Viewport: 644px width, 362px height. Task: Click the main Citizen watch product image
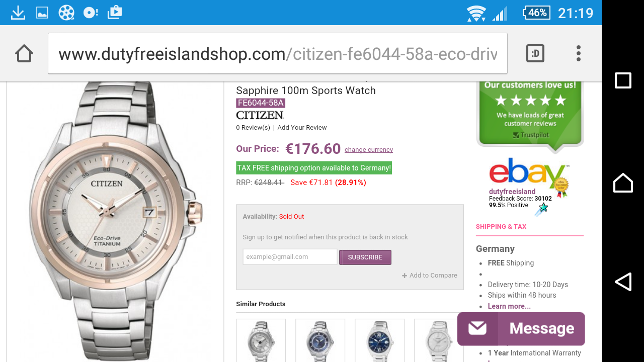pyautogui.click(x=115, y=221)
